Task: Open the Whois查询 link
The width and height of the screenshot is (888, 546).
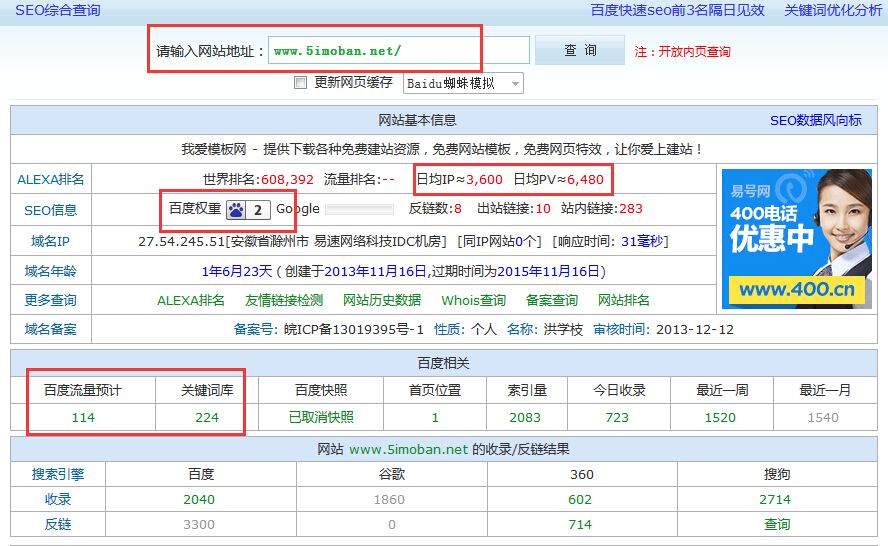Action: (474, 300)
